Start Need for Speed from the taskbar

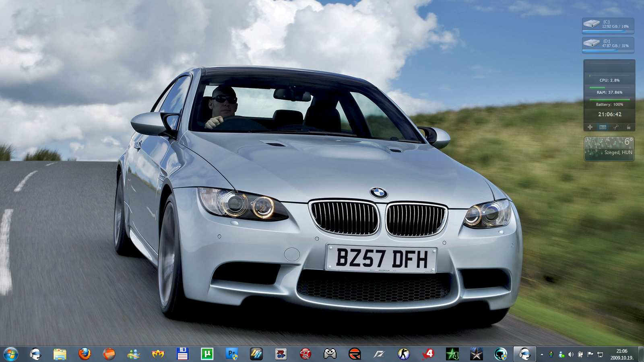coord(379,354)
